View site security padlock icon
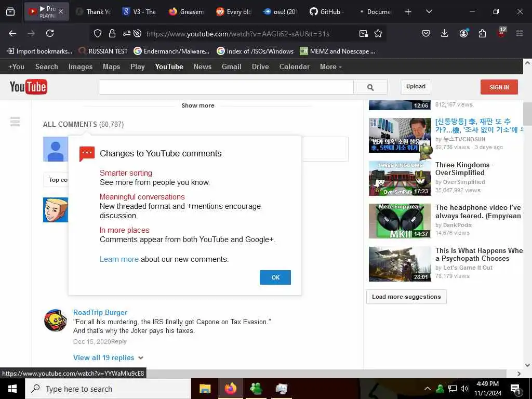 click(x=112, y=33)
